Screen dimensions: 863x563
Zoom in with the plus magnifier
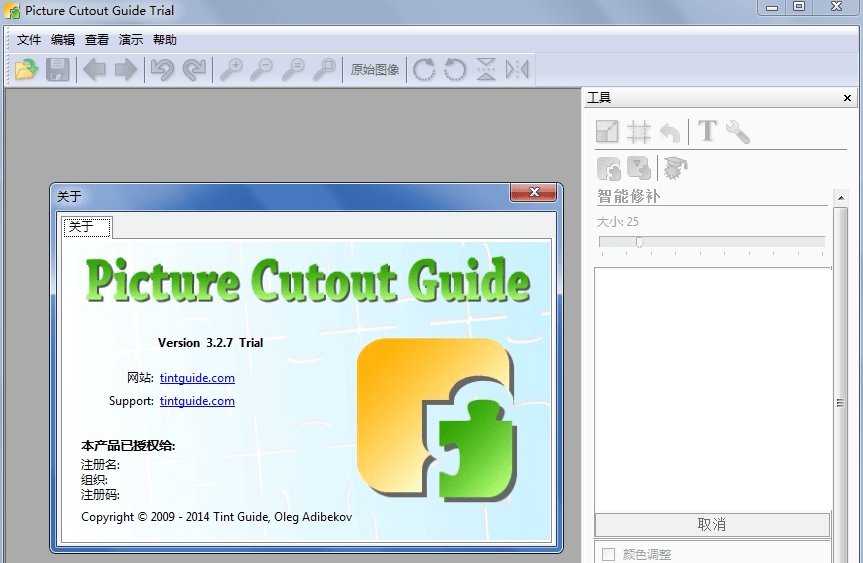pyautogui.click(x=231, y=69)
